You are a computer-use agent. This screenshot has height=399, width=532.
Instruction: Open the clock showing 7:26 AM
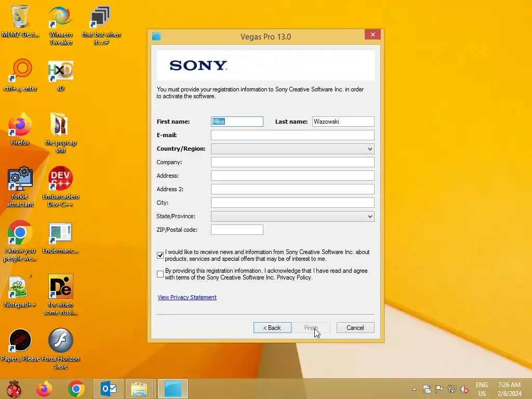point(509,389)
